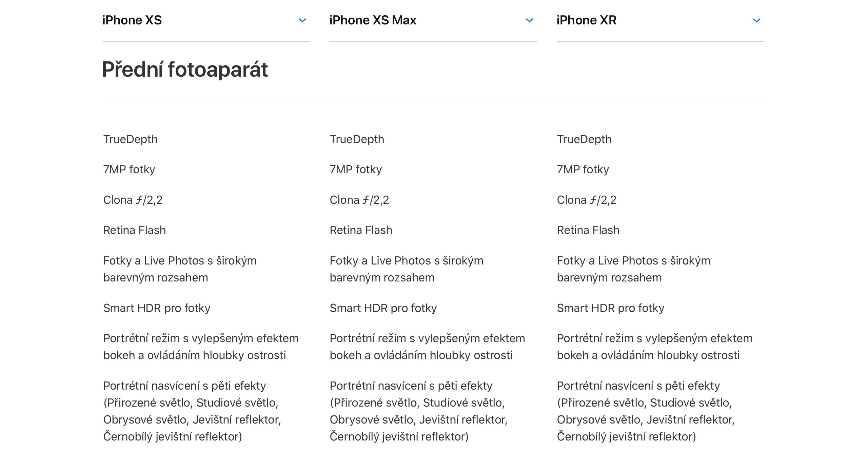Click Clona ƒ/2,2 in iPhone XS column
This screenshot has width=868, height=451.
coord(133,200)
